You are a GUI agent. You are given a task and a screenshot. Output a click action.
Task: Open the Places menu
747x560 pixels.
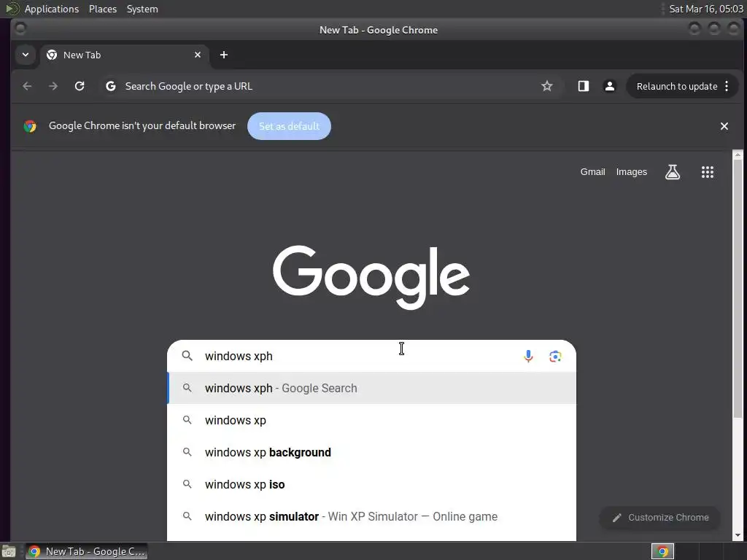(103, 9)
